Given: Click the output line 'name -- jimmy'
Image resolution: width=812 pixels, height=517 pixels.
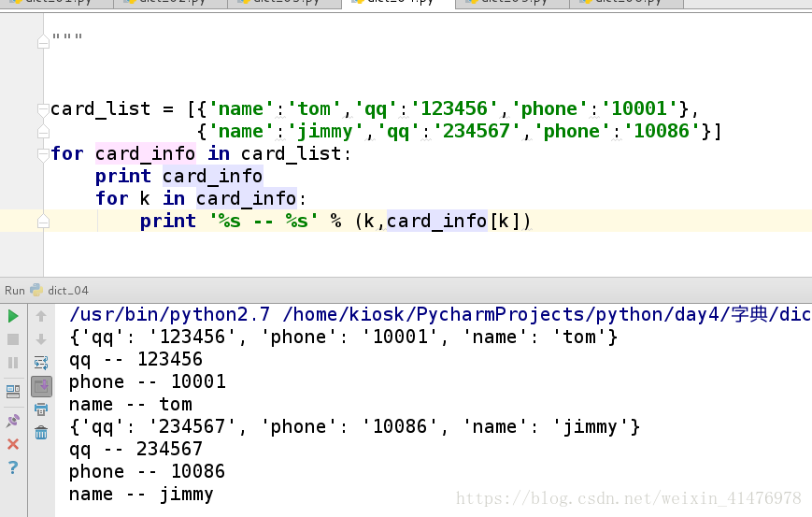Looking at the screenshot, I should (141, 495).
